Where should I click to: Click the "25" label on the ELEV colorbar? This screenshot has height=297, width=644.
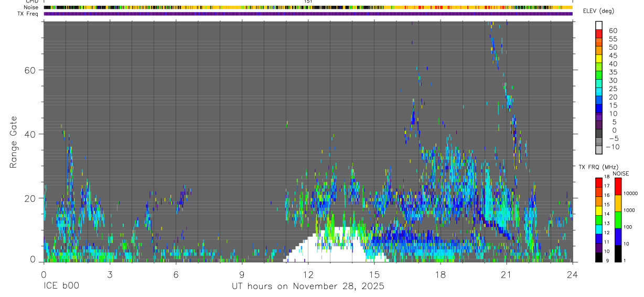[x=613, y=89]
